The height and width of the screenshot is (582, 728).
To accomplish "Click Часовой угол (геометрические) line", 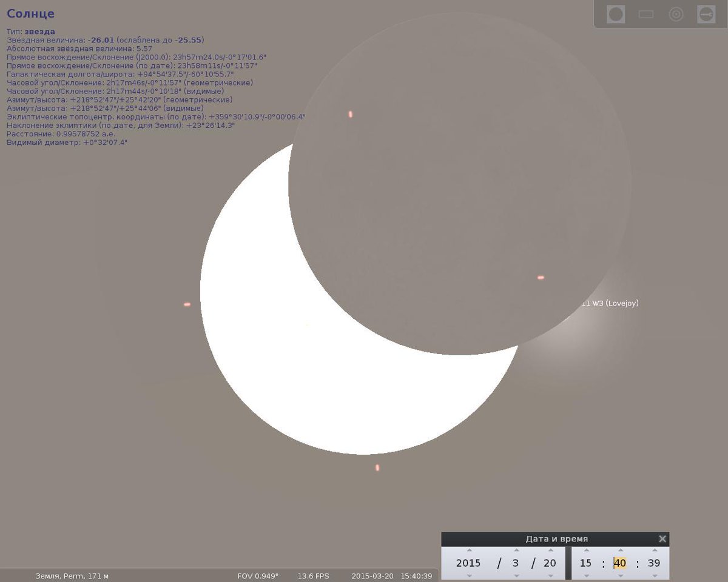I will click(130, 82).
